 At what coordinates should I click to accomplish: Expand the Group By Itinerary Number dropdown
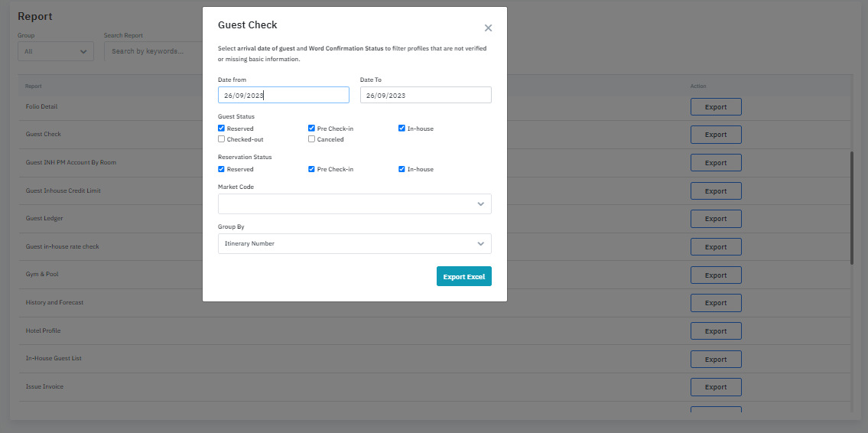point(354,243)
